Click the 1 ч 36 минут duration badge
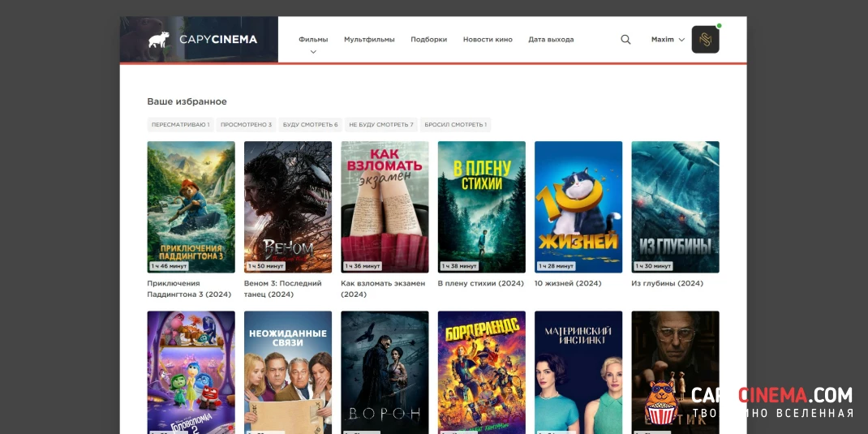Viewport: 868px width, 434px height. click(x=363, y=266)
